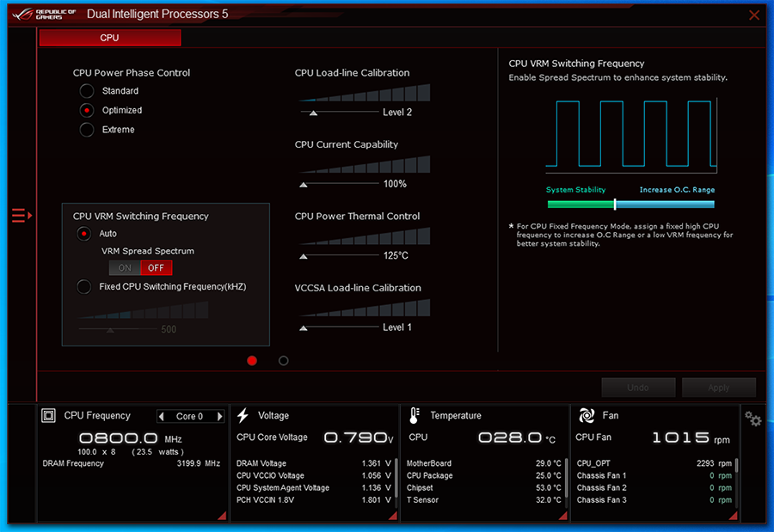The image size is (774, 532).
Task: Click the Undo button
Action: [638, 388]
